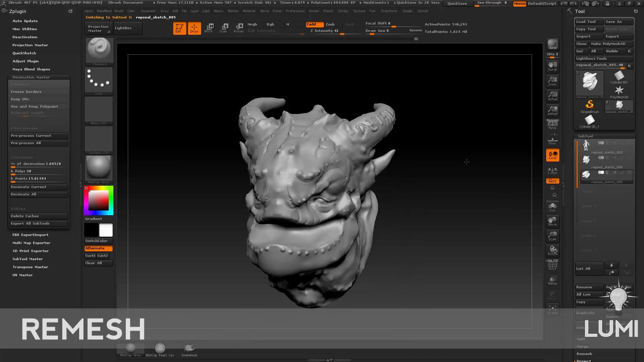Screen dimensions: 644x362
Task: Expand the UV Master plugin section
Action: coord(22,275)
